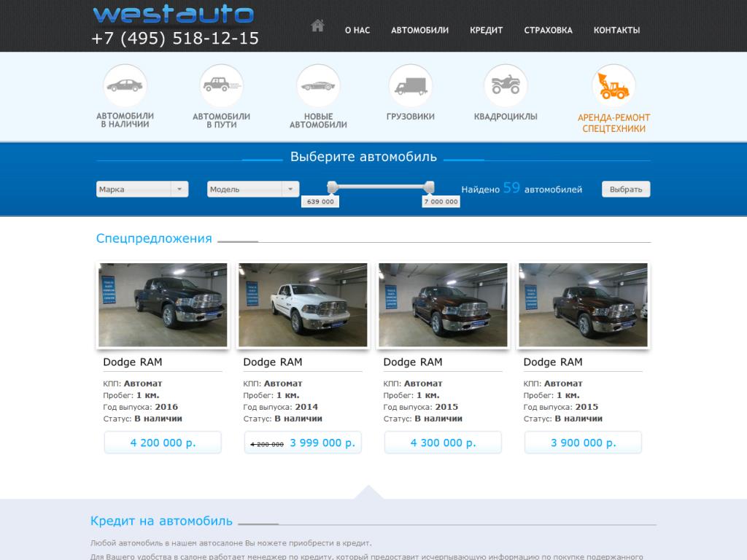This screenshot has height=560, width=747.
Task: Click the westauto logo
Action: coord(174,15)
